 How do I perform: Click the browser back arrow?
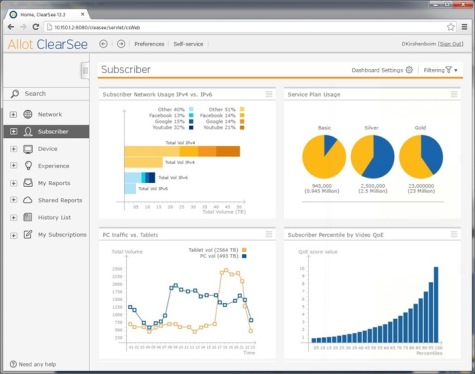(11, 27)
